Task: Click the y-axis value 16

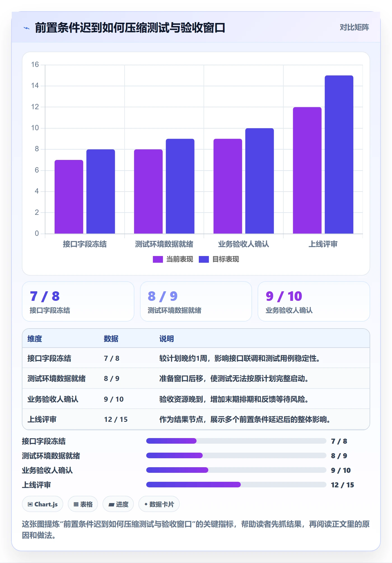Action: (x=35, y=65)
